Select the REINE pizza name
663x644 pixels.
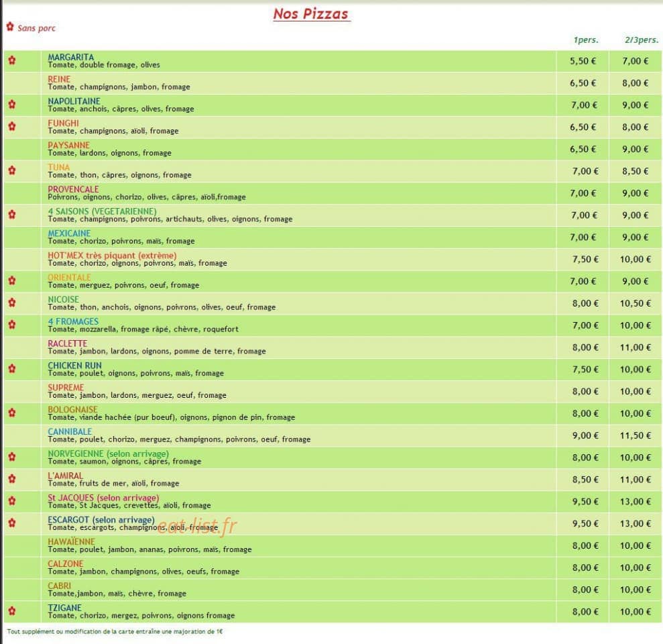(59, 78)
